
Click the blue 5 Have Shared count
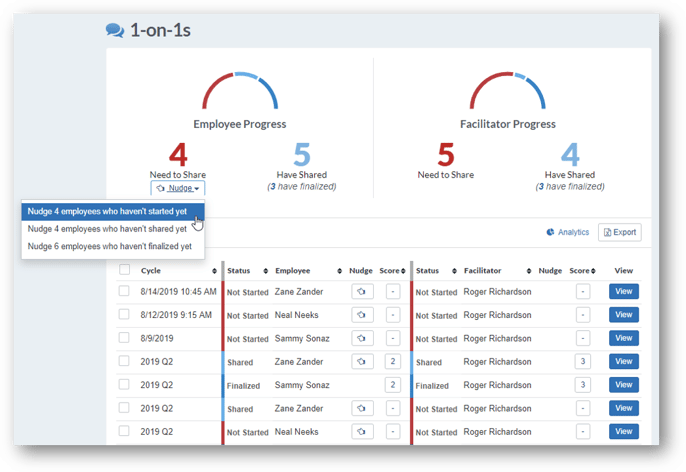(x=302, y=154)
